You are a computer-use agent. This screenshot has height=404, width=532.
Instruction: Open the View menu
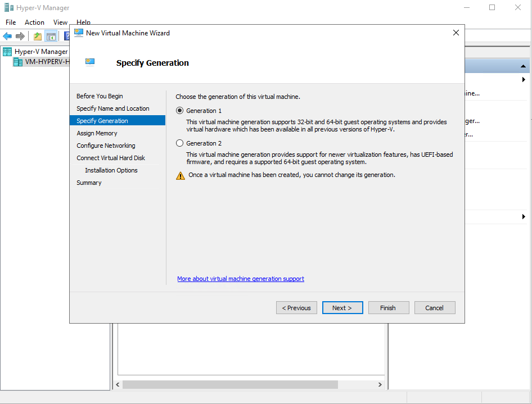point(60,22)
